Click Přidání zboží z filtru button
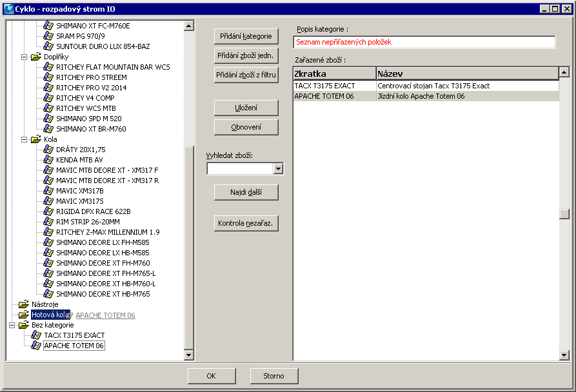The height and width of the screenshot is (392, 576). (x=246, y=75)
